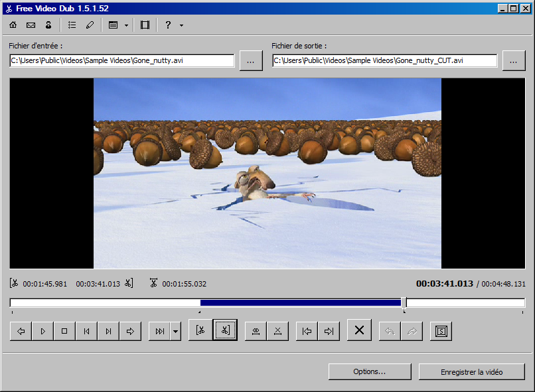Image resolution: width=535 pixels, height=392 pixels.
Task: Set selection start with scissors button
Action: click(200, 330)
